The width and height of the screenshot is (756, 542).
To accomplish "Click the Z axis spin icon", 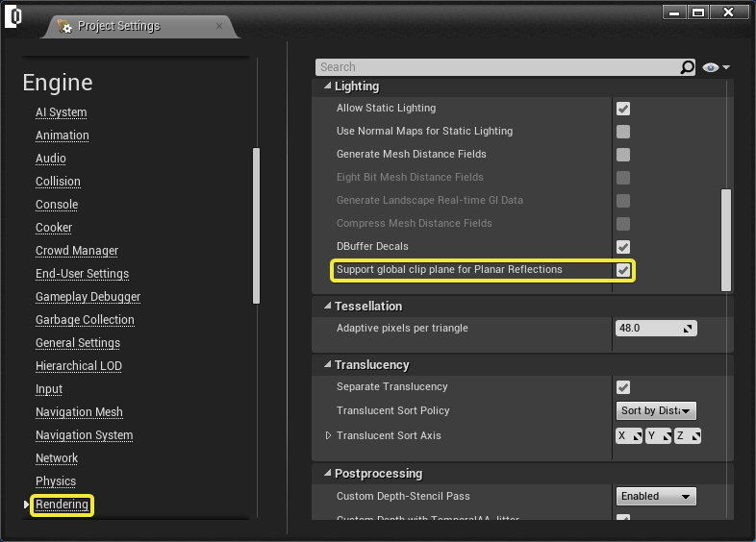I will 695,436.
